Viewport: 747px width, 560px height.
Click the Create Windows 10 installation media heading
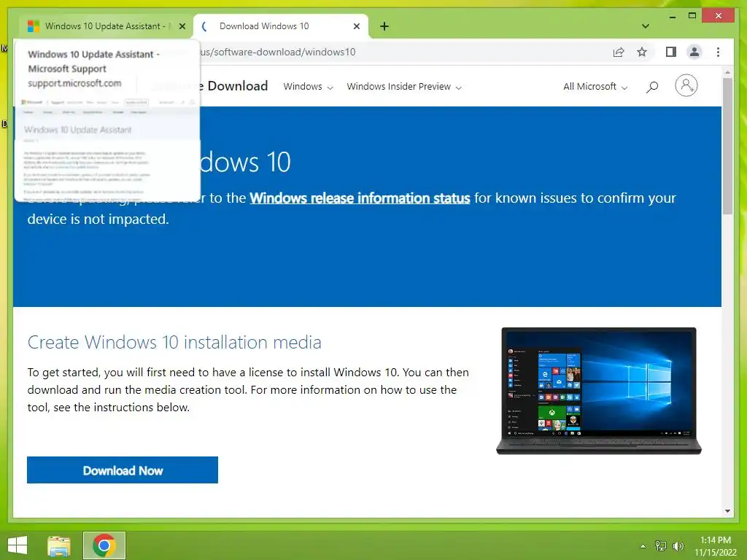[174, 343]
